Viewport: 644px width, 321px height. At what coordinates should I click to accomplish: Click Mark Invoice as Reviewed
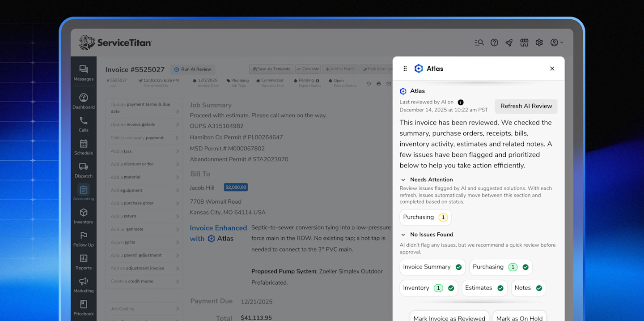tap(449, 316)
